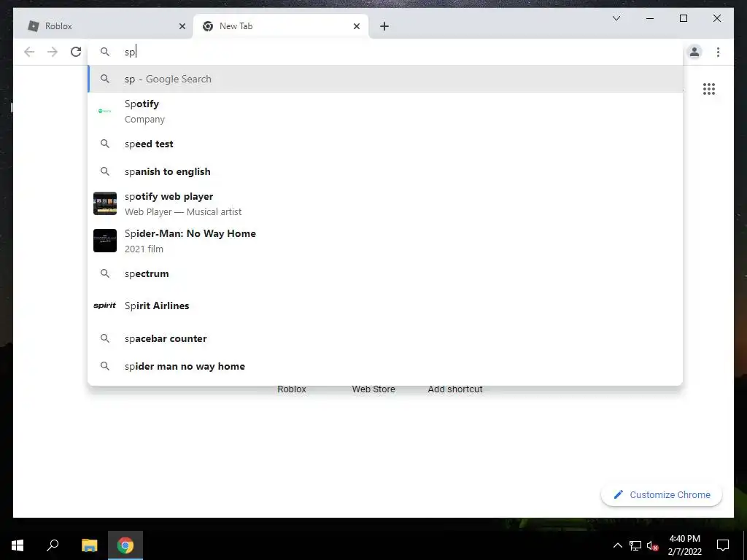The width and height of the screenshot is (747, 560).
Task: Pick the 'spanish to english' suggestion
Action: click(x=385, y=171)
